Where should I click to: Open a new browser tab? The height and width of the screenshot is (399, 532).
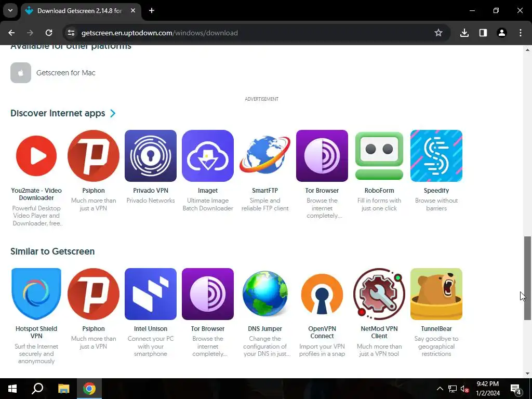tap(152, 10)
